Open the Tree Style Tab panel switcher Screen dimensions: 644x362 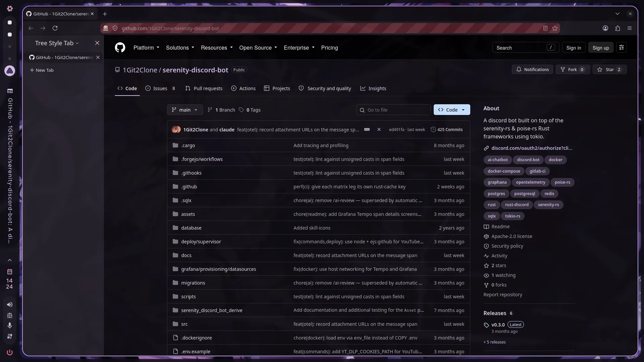click(57, 43)
